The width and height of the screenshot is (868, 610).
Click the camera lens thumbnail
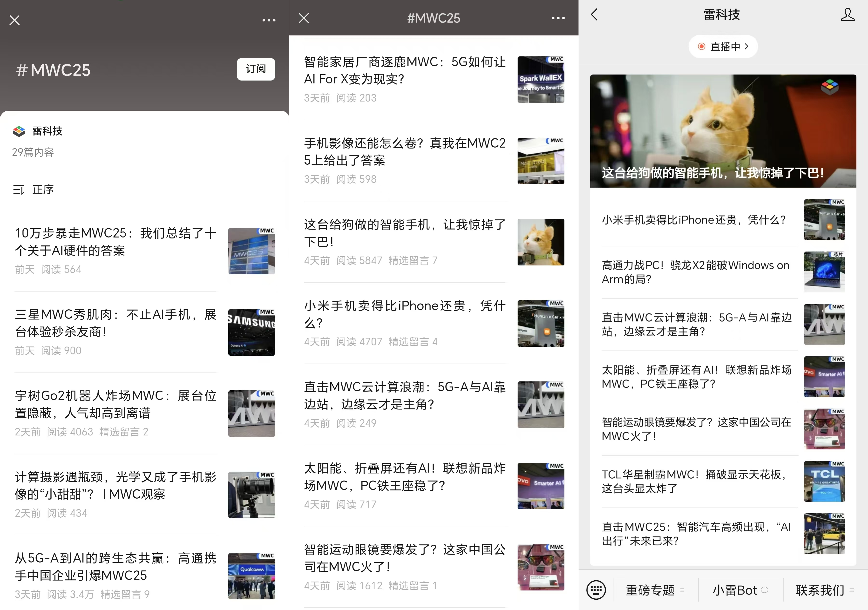(x=251, y=495)
